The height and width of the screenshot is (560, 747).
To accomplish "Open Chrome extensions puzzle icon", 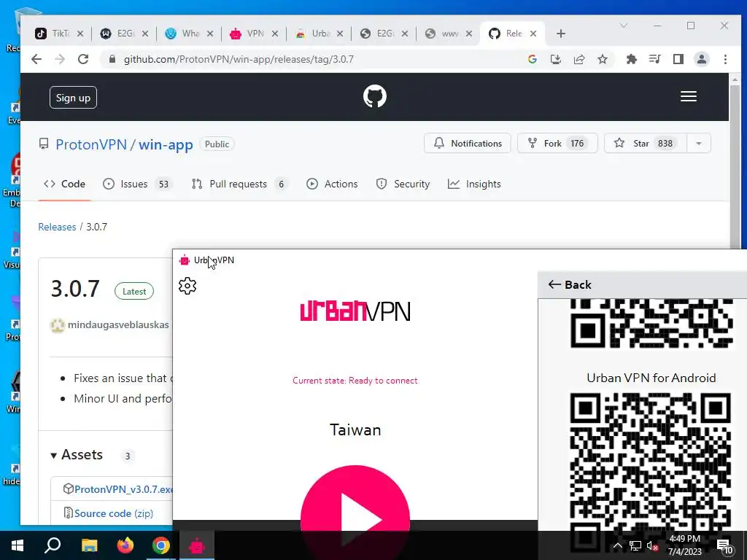I will coord(632,59).
